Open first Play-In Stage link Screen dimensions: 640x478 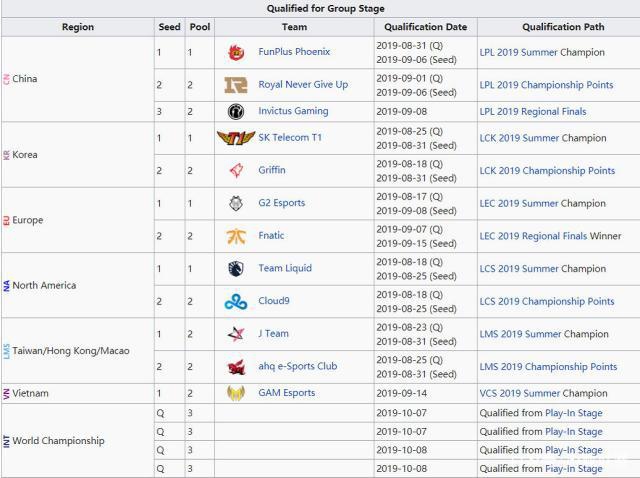point(574,413)
